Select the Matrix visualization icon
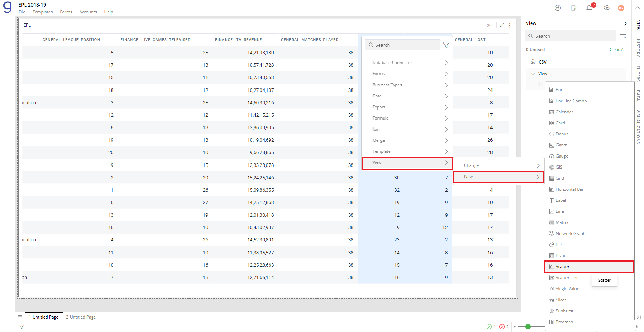The width and height of the screenshot is (644, 332). pyautogui.click(x=551, y=222)
